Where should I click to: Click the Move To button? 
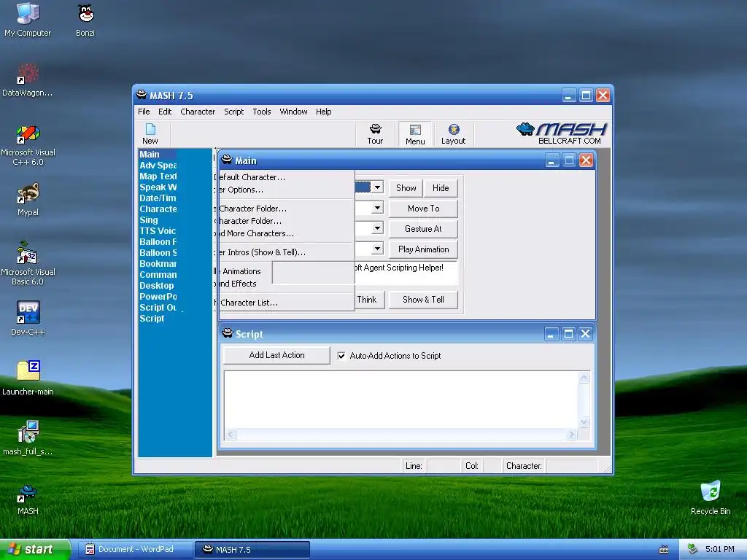[424, 209]
